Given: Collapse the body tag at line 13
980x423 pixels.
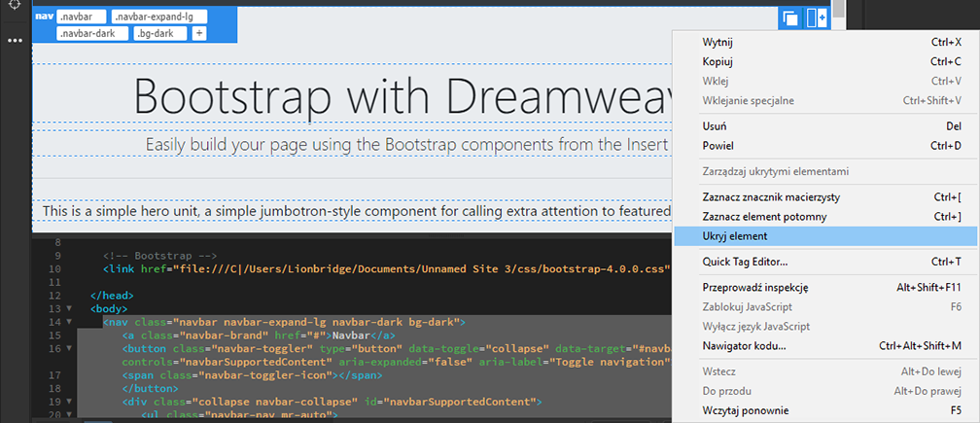Looking at the screenshot, I should [x=68, y=308].
